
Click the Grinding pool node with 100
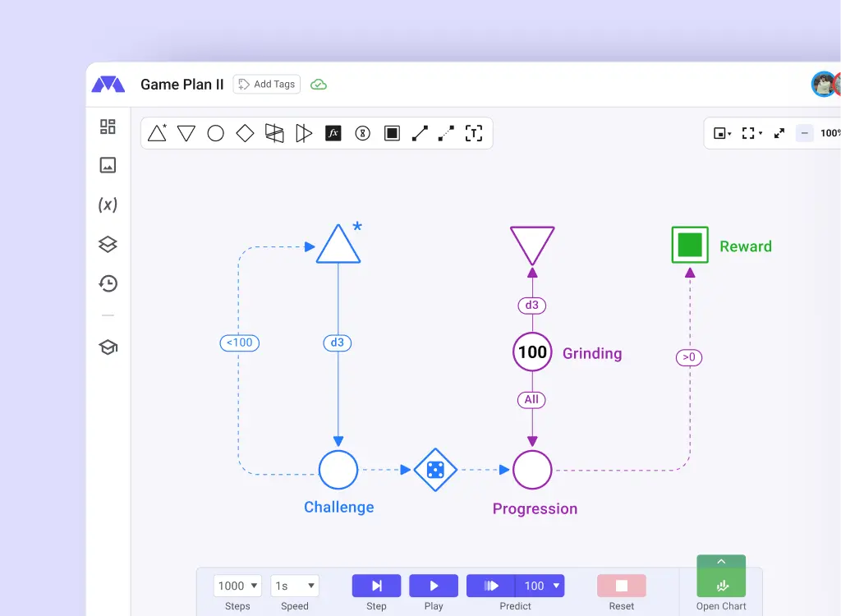pyautogui.click(x=532, y=352)
